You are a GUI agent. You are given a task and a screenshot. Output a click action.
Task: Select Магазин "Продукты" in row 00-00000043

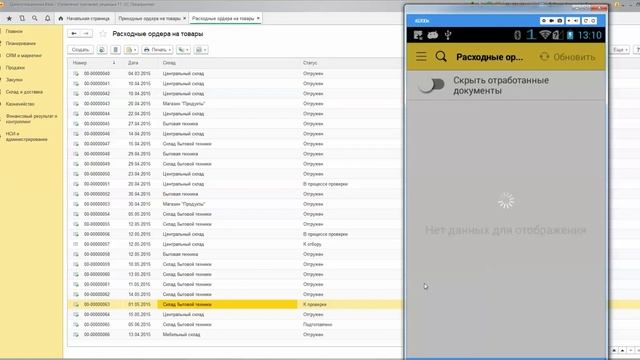(184, 104)
